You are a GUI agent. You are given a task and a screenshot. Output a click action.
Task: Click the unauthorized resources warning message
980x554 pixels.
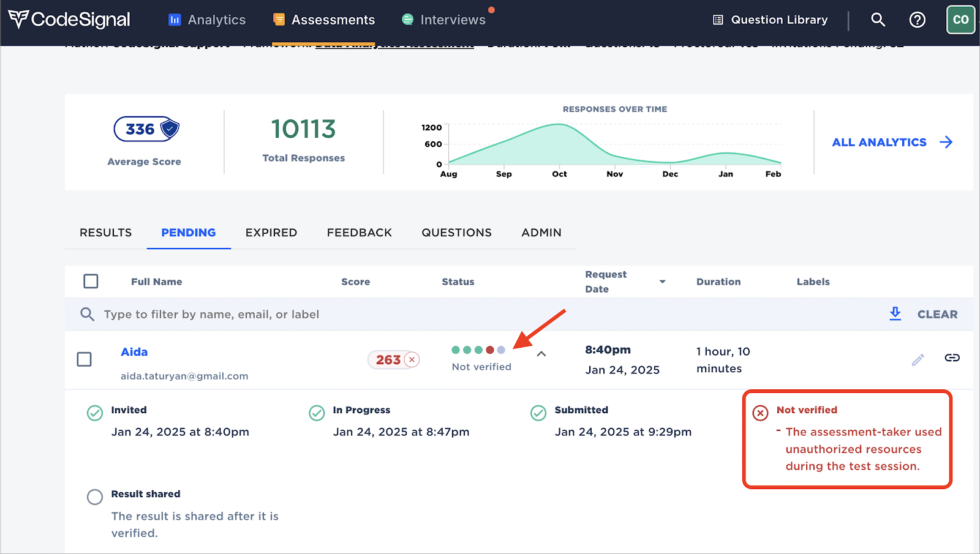coord(864,449)
